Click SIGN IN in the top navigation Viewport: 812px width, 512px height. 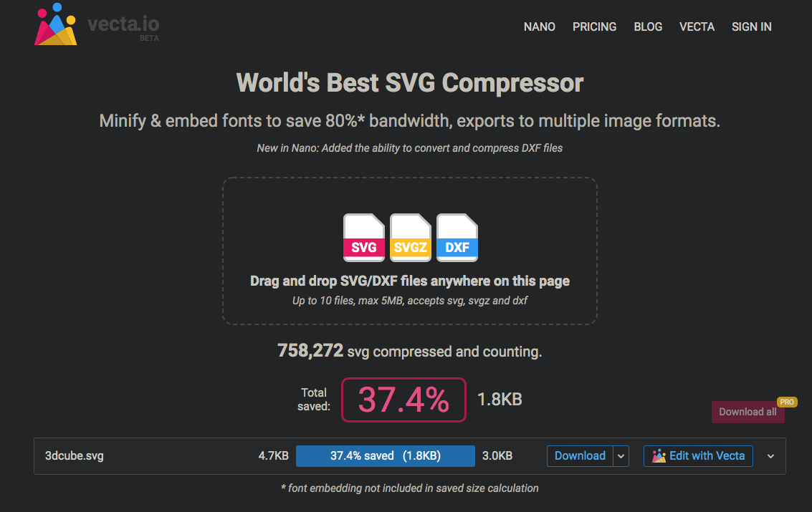point(751,27)
